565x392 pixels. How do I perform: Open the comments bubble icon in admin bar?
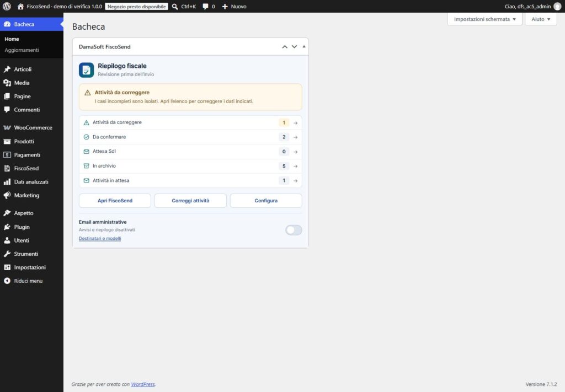[205, 7]
